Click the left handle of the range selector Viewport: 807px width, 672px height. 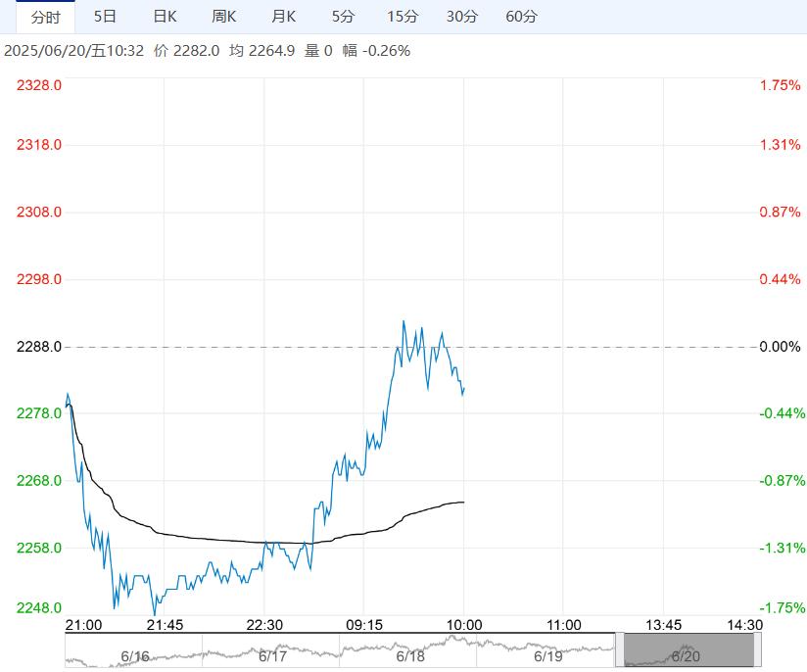tap(619, 650)
